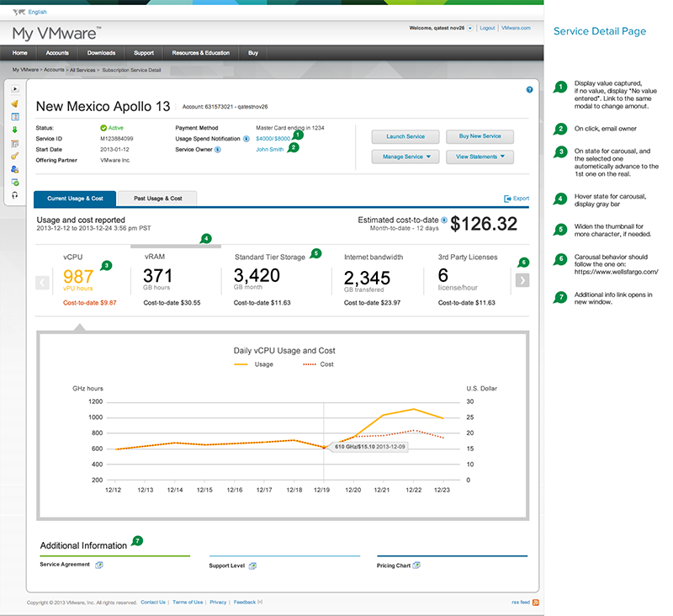Click the RSS feed icon
This screenshot has width=673, height=616.
coord(535,603)
